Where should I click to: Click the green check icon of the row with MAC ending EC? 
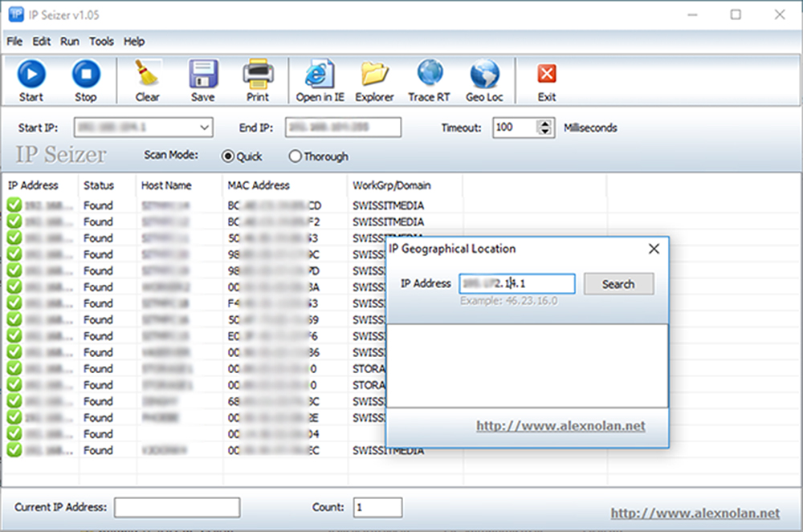(14, 450)
